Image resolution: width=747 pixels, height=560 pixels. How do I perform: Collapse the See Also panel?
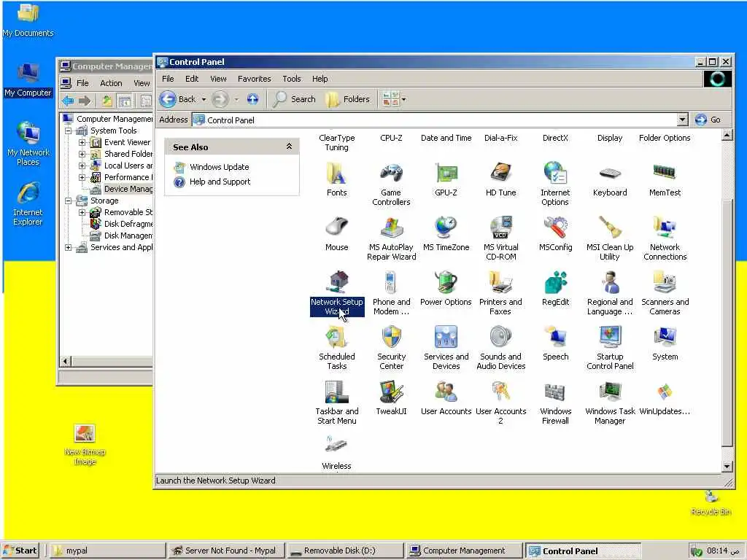click(x=289, y=147)
